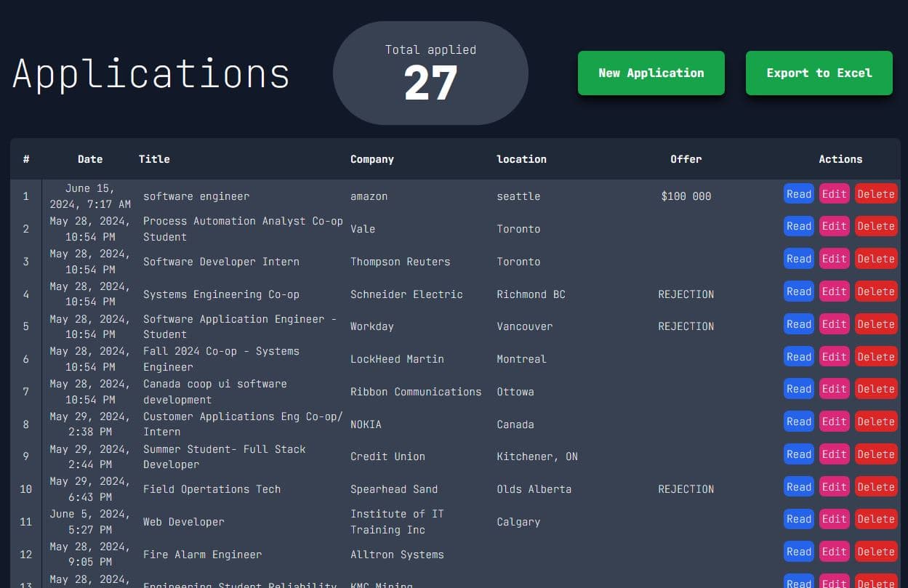Screen dimensions: 908x588
Task: Click the Total applied counter badge
Action: [430, 73]
